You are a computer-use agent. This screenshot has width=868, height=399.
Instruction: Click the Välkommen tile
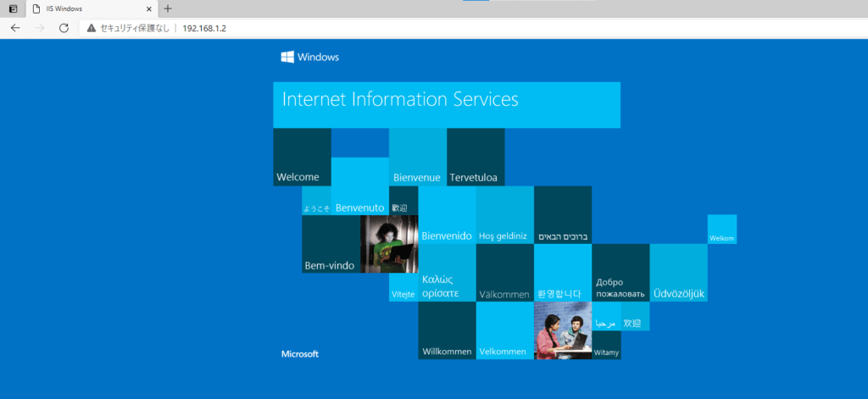[505, 273]
